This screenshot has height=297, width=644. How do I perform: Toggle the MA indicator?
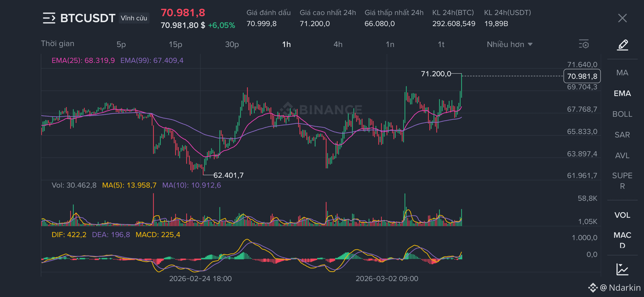(x=622, y=73)
